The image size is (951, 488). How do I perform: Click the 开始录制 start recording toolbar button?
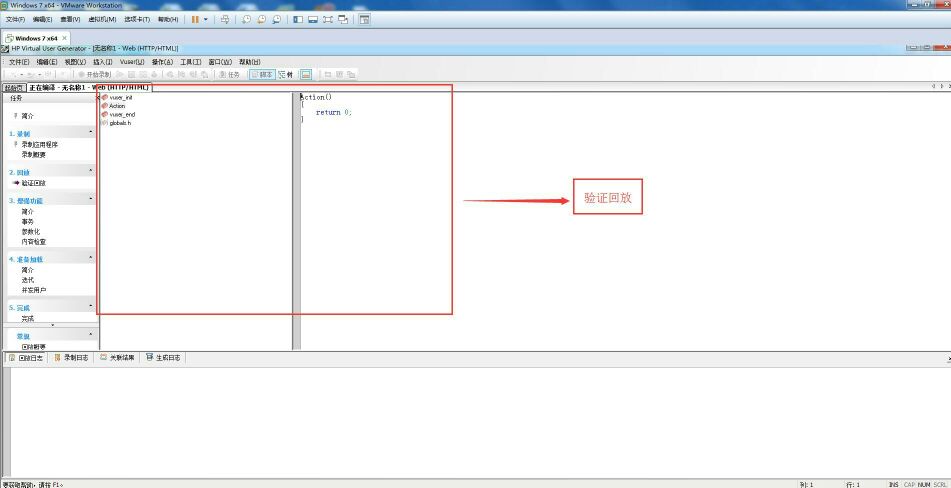click(x=94, y=74)
